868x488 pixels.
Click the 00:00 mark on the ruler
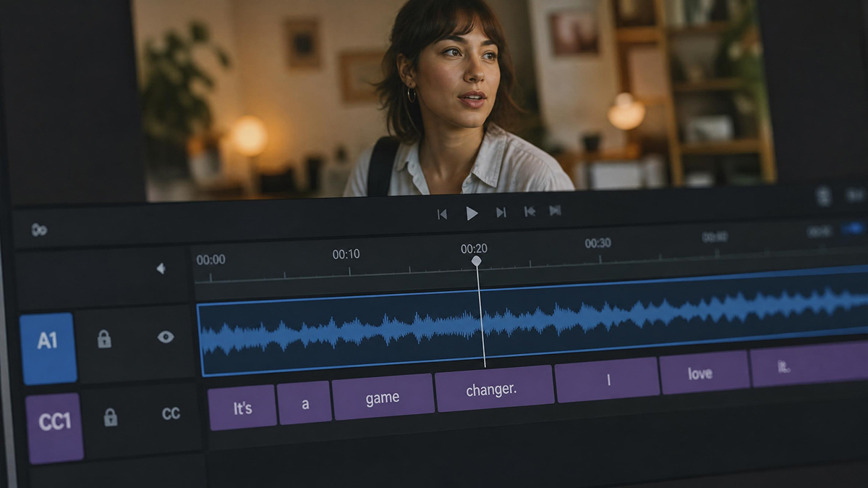pos(210,260)
